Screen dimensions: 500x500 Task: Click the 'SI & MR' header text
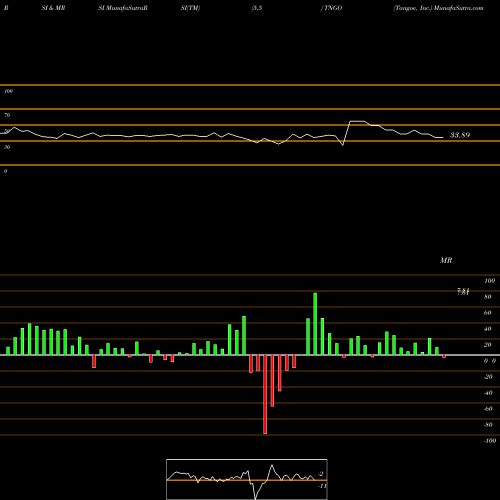pyautogui.click(x=53, y=8)
